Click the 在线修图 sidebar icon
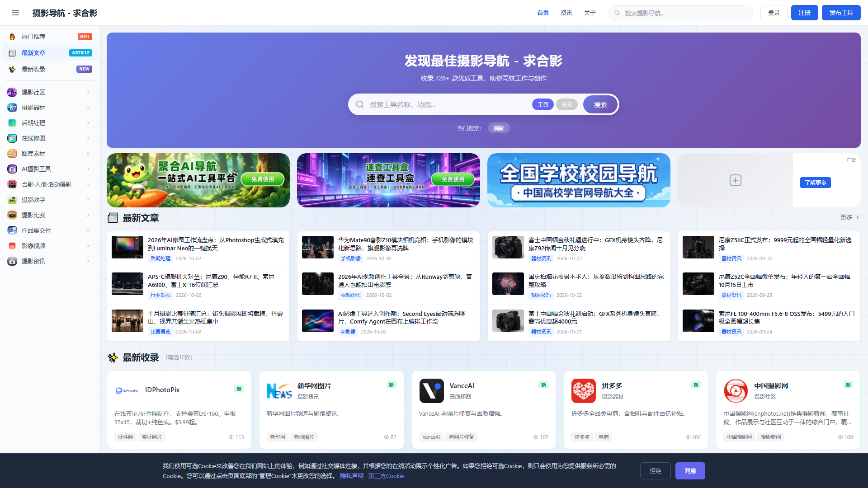This screenshot has height=488, width=868. [12, 138]
